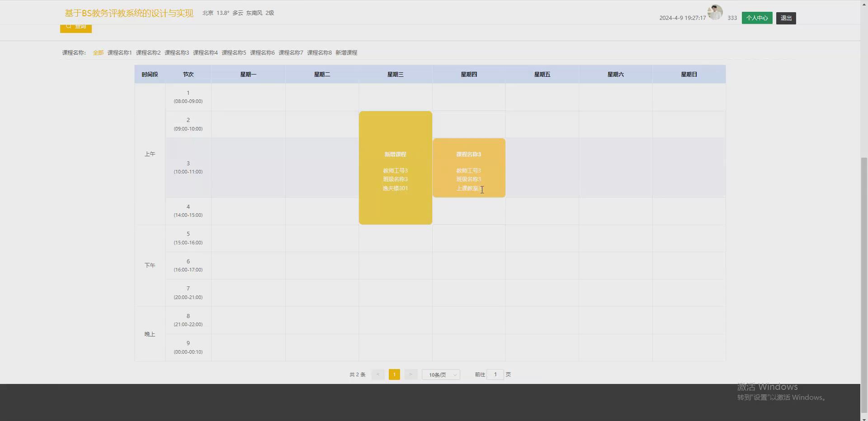This screenshot has height=421, width=868.
Task: Click the 节次 column header
Action: (x=188, y=75)
